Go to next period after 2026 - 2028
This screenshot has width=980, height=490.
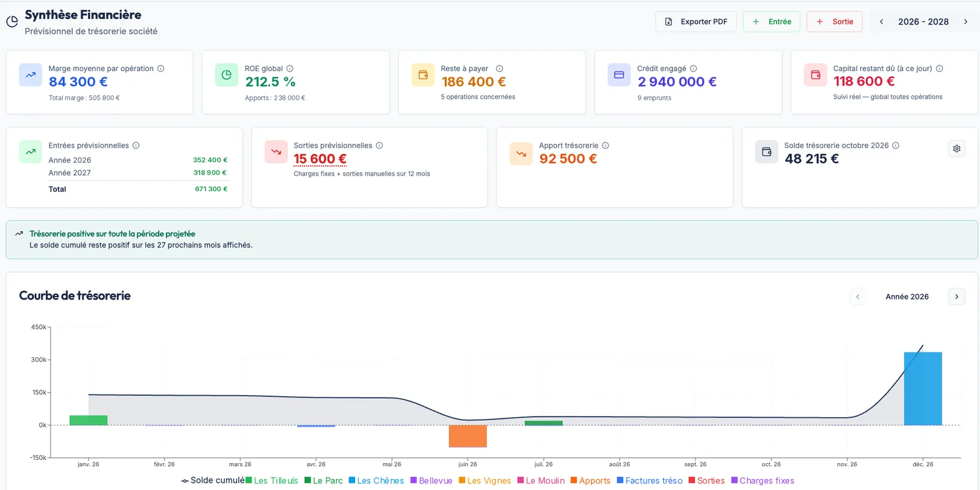point(966,21)
